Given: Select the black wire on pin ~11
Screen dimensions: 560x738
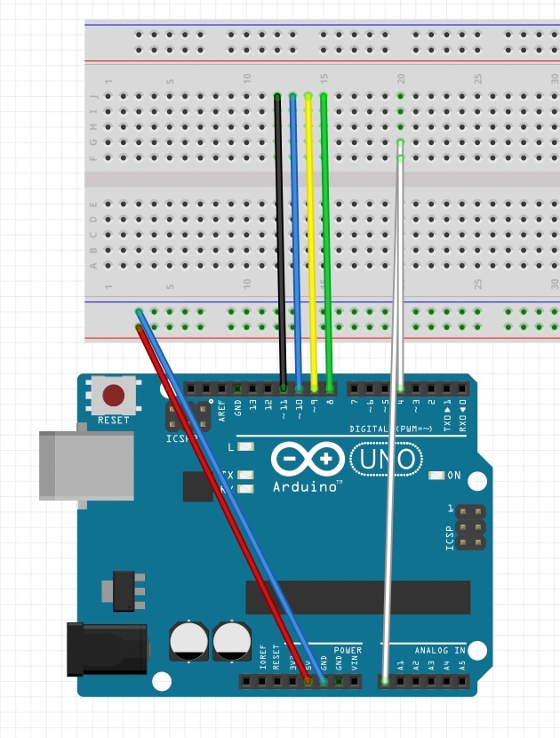Looking at the screenshot, I should coord(281,243).
